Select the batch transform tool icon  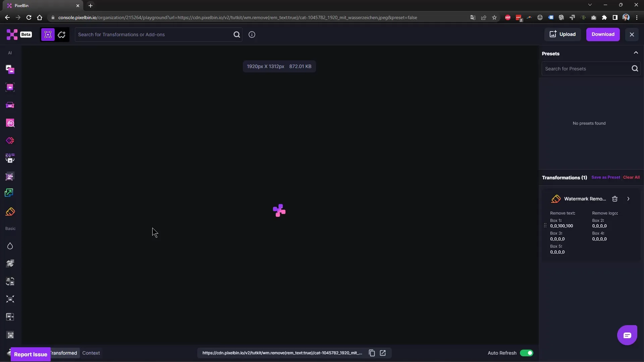(10, 158)
